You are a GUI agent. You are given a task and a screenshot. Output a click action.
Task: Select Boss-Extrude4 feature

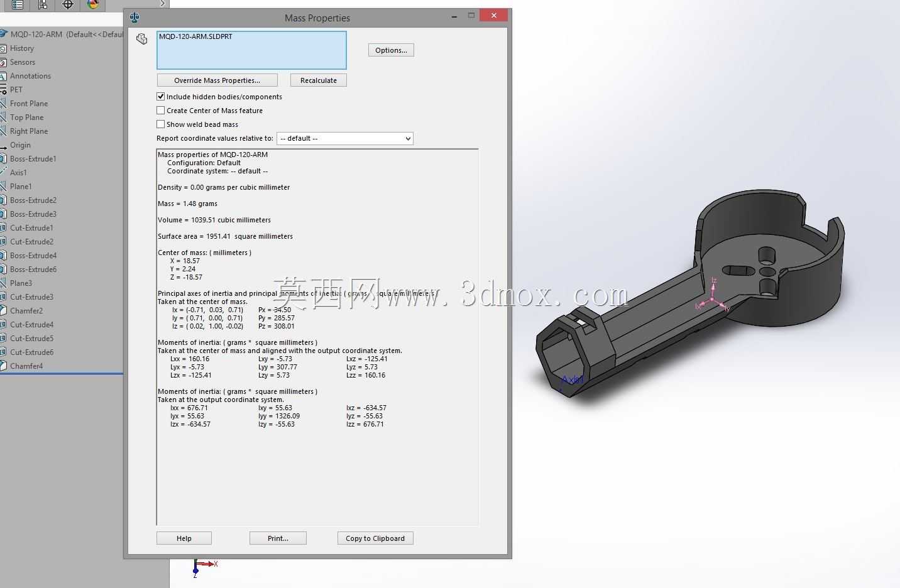click(33, 256)
